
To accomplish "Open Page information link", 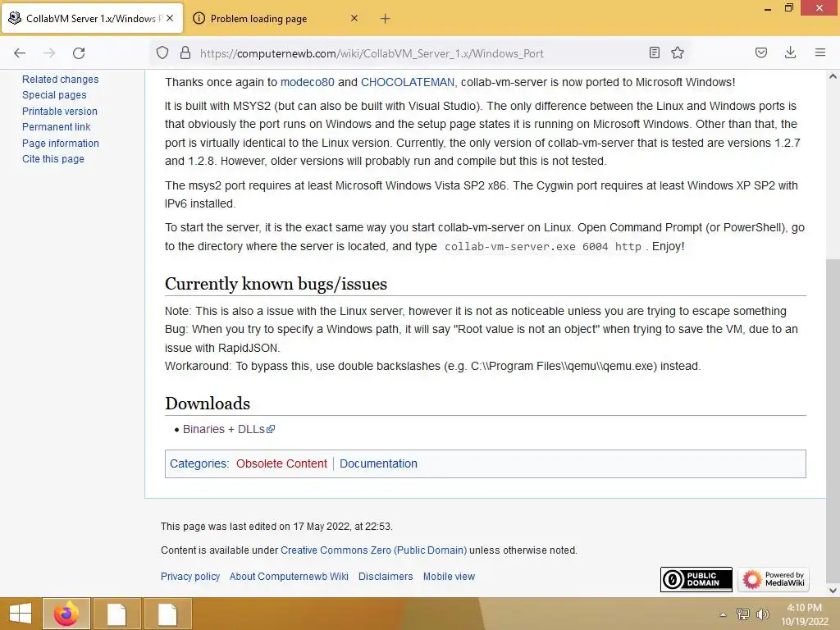I will tap(61, 144).
